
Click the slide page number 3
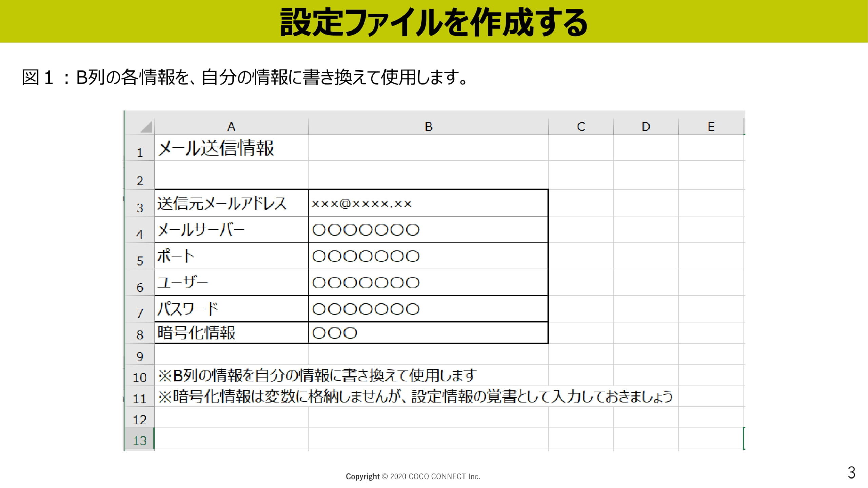(851, 472)
